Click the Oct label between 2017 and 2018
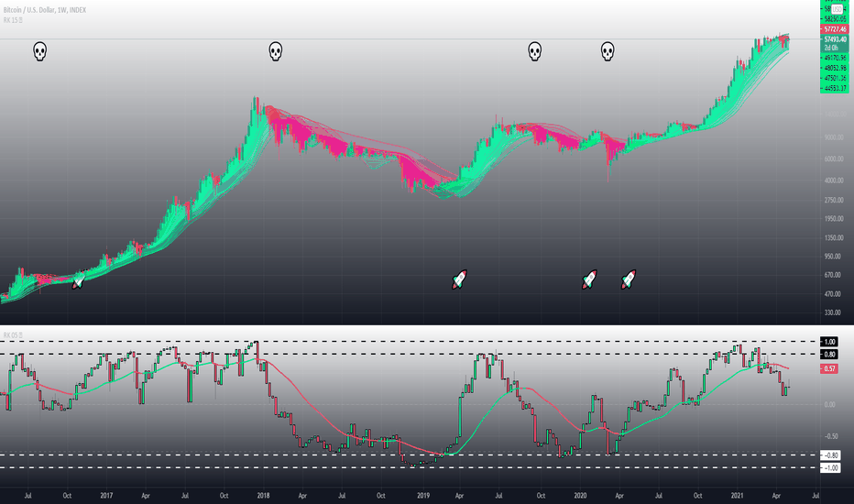This screenshot has height=504, width=854. tap(224, 495)
